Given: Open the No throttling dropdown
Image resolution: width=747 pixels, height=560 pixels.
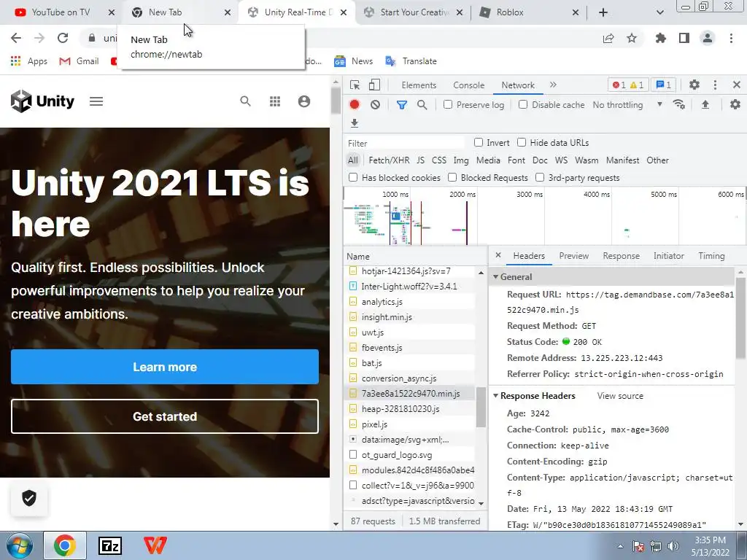Looking at the screenshot, I should [627, 105].
